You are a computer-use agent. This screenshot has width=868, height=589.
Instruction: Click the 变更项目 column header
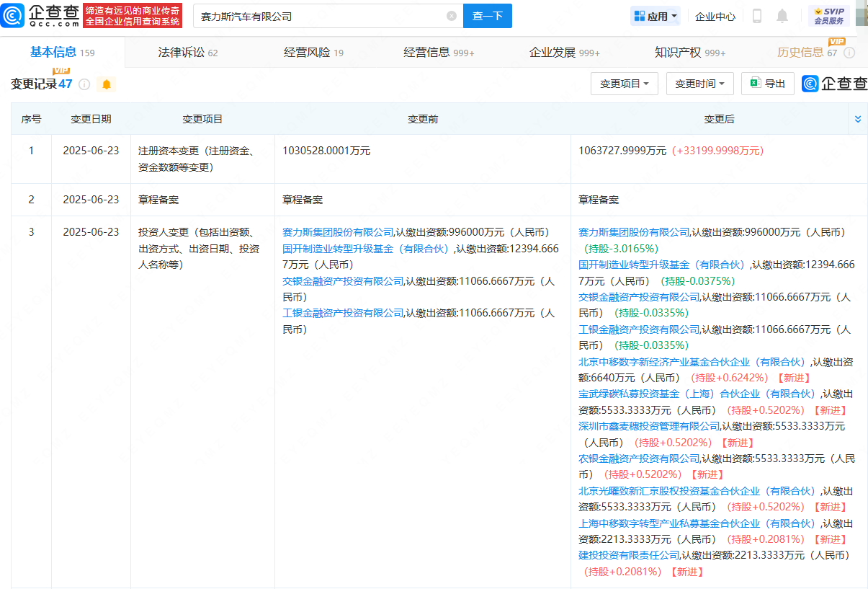click(202, 119)
